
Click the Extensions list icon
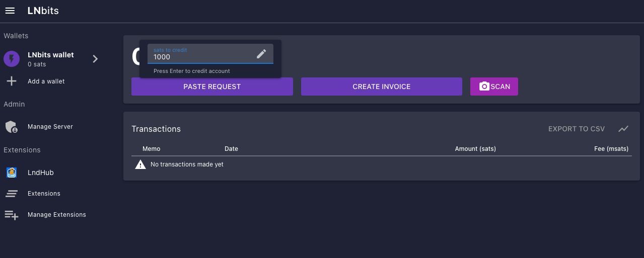coord(12,194)
